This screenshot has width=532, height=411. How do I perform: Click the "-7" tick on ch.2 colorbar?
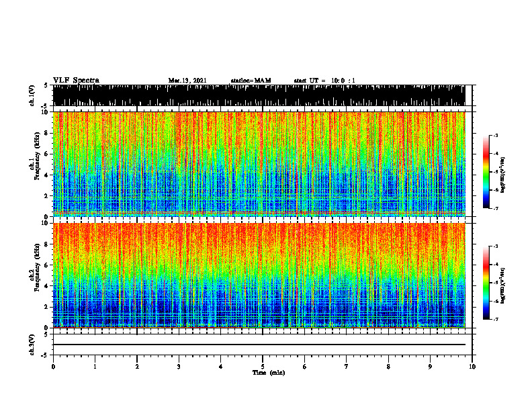496,319
